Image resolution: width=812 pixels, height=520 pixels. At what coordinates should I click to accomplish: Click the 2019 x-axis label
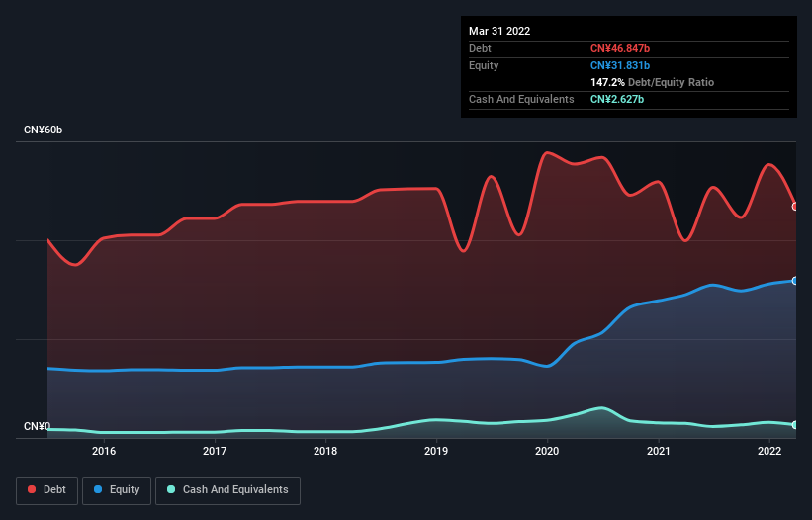[x=436, y=451]
